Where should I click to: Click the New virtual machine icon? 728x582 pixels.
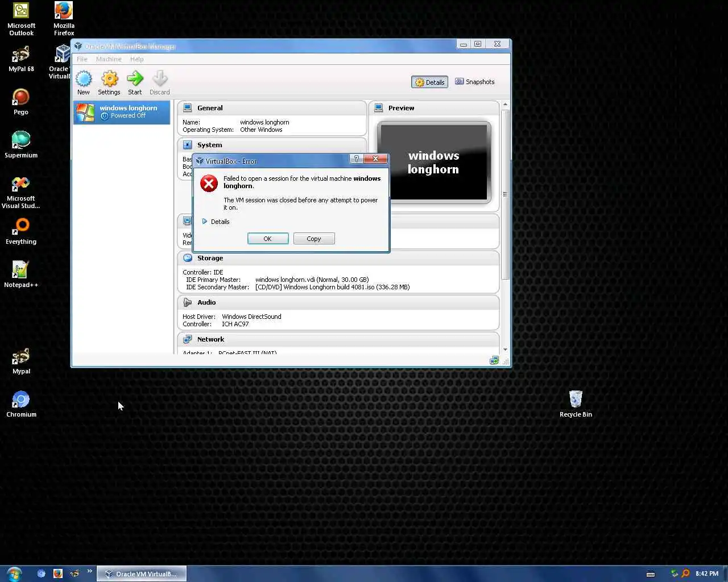(84, 82)
